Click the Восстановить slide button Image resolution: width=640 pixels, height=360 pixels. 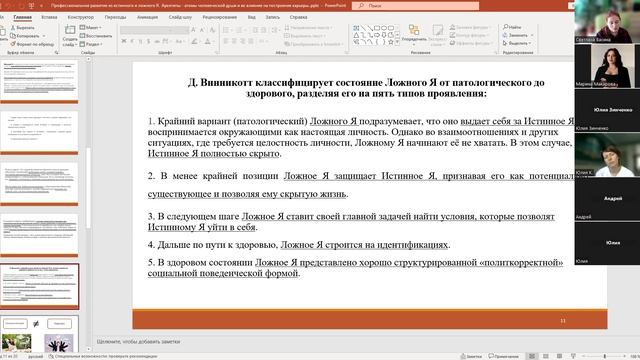pos(96,36)
